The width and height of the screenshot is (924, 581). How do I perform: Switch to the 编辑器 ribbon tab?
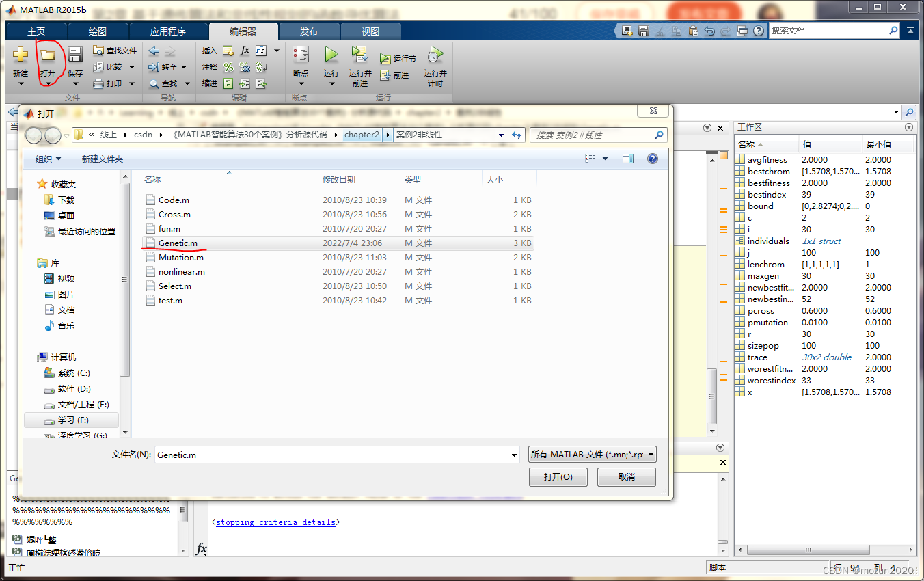(x=243, y=31)
